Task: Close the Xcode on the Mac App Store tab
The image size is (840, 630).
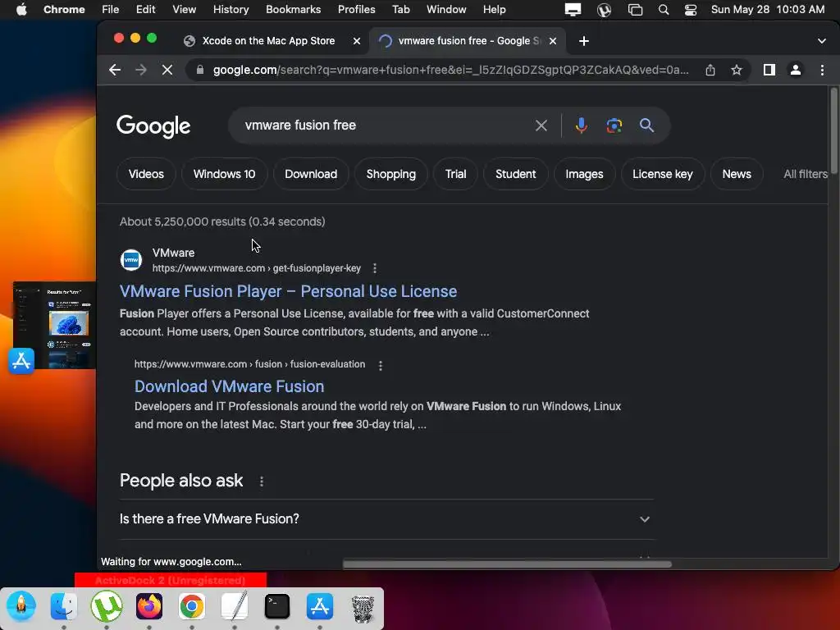Action: click(x=357, y=41)
